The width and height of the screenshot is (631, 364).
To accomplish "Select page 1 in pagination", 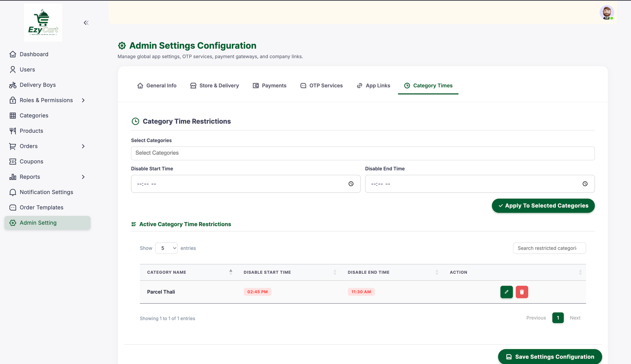I will (558, 318).
